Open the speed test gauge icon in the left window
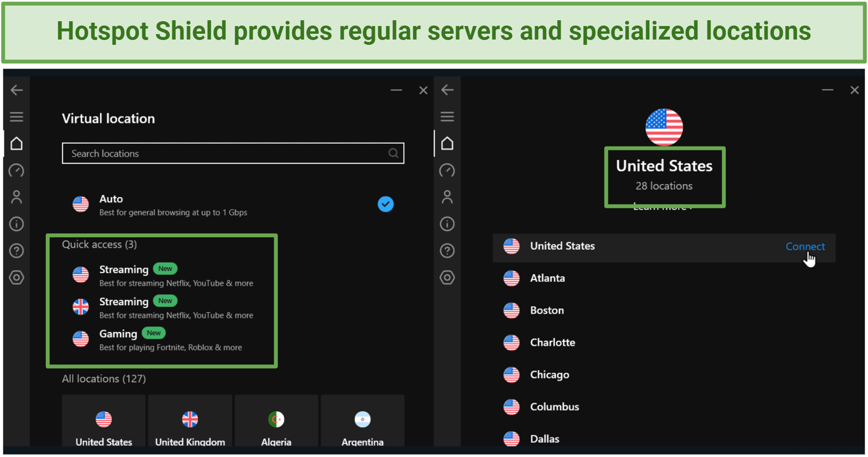Image resolution: width=868 pixels, height=457 pixels. pos(17,170)
